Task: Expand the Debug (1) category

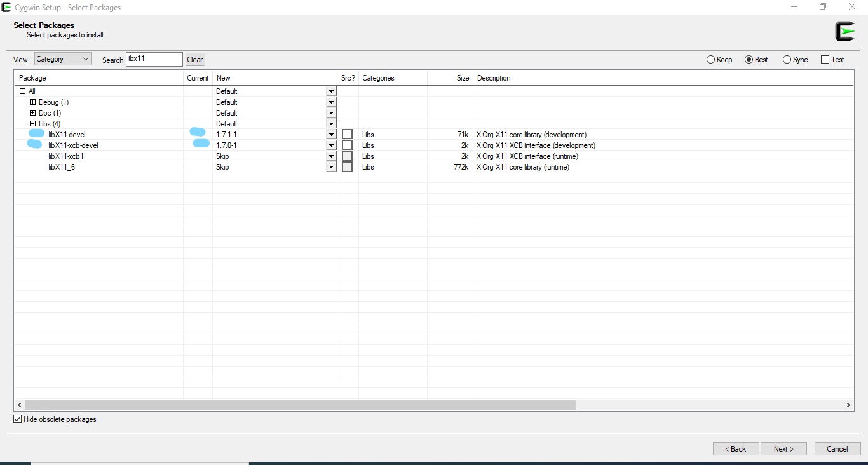Action: click(x=33, y=102)
